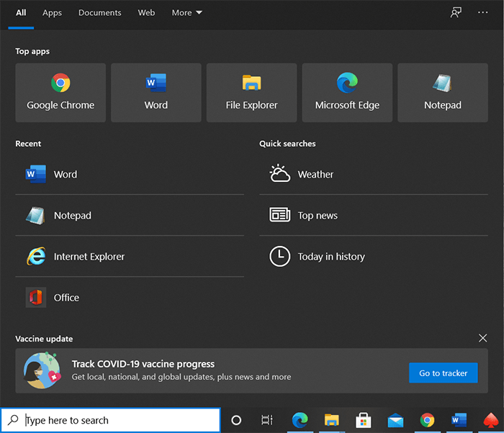Switch to the Web tab

pyautogui.click(x=146, y=12)
